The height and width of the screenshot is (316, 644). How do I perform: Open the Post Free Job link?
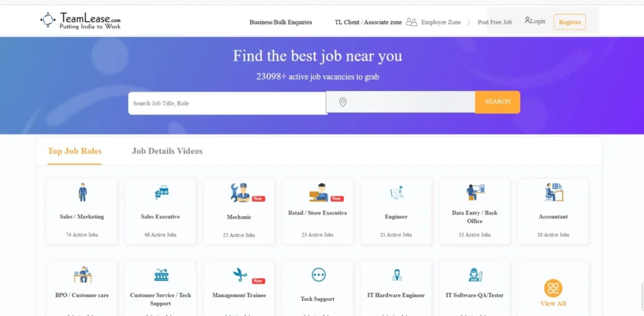[495, 22]
